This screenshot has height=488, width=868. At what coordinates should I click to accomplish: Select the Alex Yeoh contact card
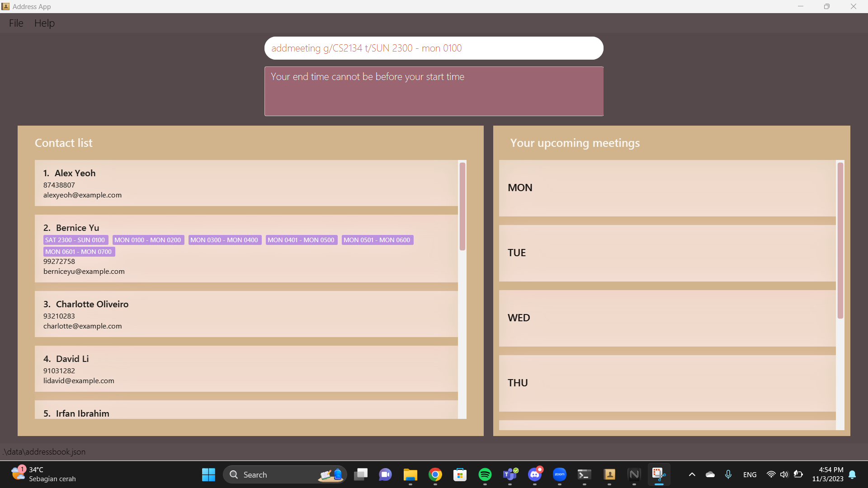click(x=246, y=183)
